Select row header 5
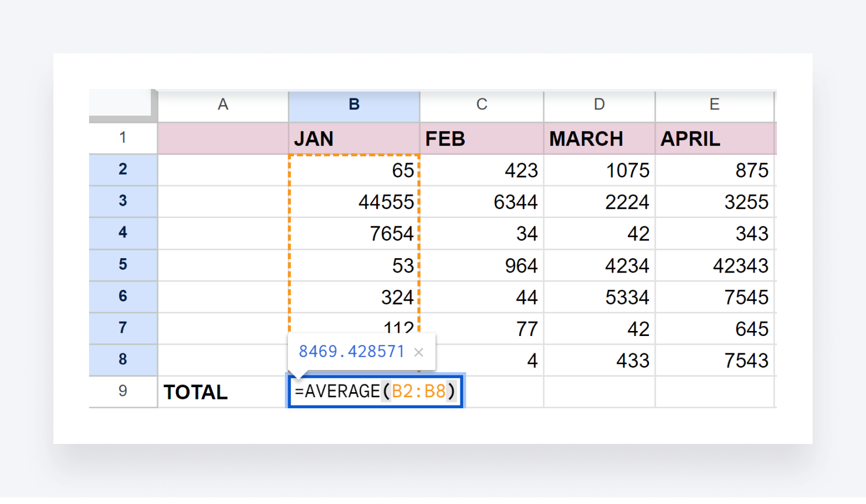 (x=122, y=264)
